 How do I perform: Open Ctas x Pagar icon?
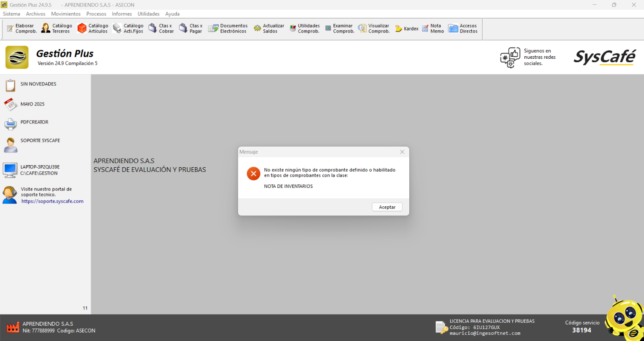click(x=184, y=29)
